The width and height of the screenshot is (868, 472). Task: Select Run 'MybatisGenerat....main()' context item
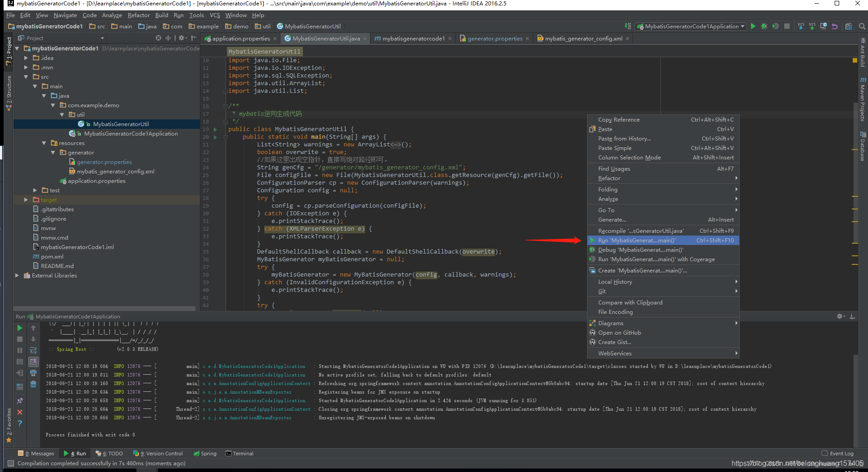[x=663, y=241]
